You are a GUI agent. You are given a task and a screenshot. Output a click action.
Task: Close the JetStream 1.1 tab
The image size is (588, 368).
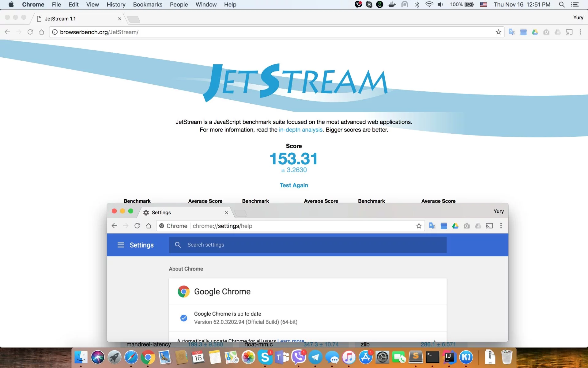(x=119, y=19)
